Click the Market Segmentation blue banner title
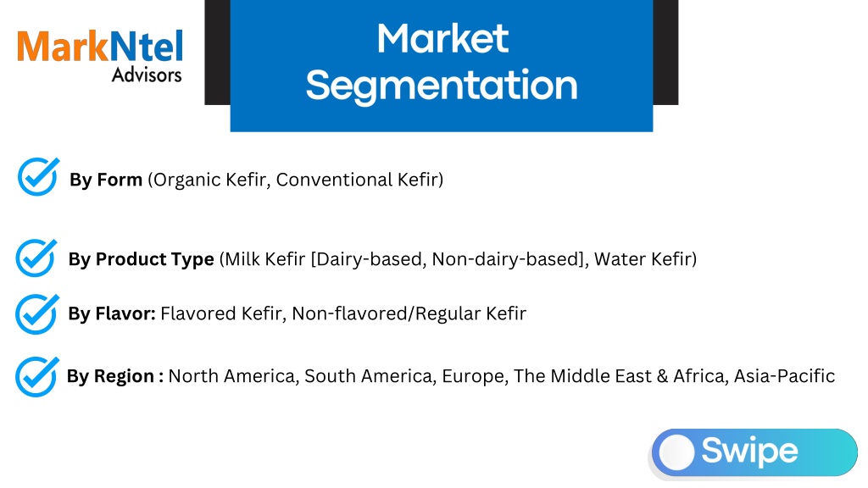The height and width of the screenshot is (488, 868). click(x=442, y=62)
